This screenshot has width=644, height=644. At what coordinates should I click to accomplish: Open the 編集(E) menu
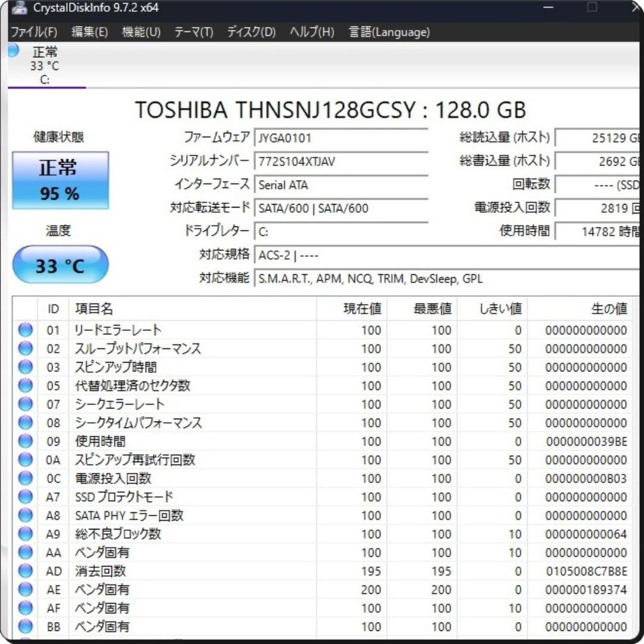point(89,32)
